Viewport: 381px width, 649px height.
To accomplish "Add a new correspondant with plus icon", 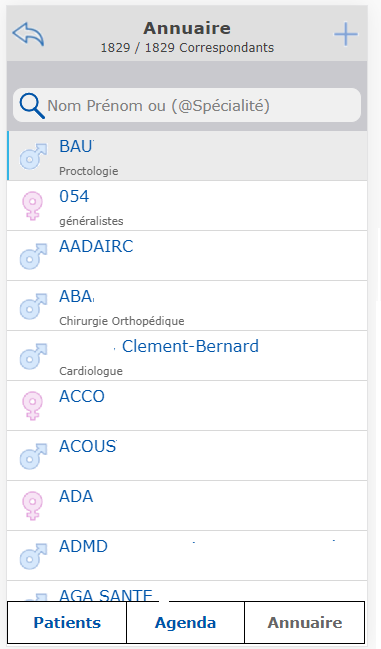I will pyautogui.click(x=346, y=34).
